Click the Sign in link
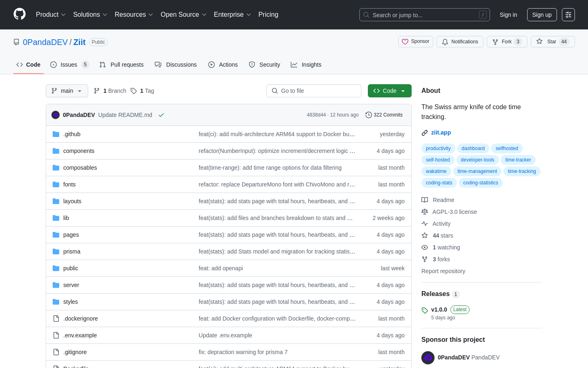588x368 pixels. (x=508, y=15)
